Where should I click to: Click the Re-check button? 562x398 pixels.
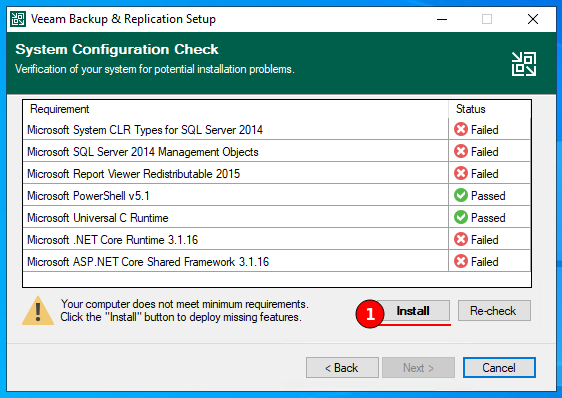[494, 311]
